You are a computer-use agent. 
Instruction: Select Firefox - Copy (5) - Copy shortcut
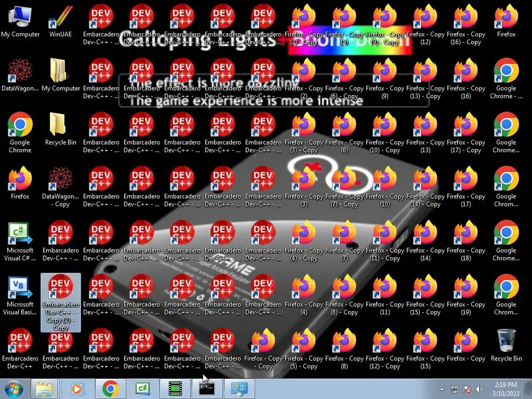pos(303,349)
